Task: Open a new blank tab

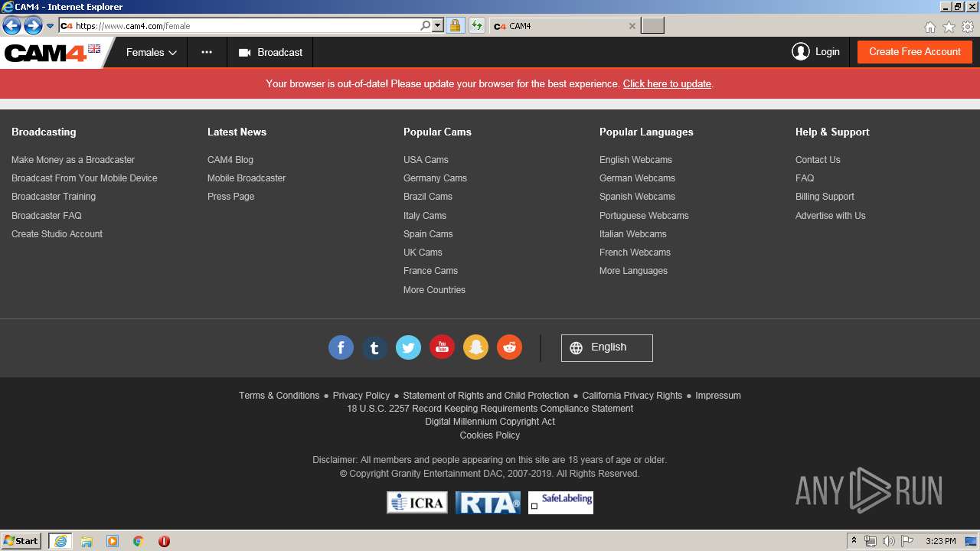Action: coord(652,26)
